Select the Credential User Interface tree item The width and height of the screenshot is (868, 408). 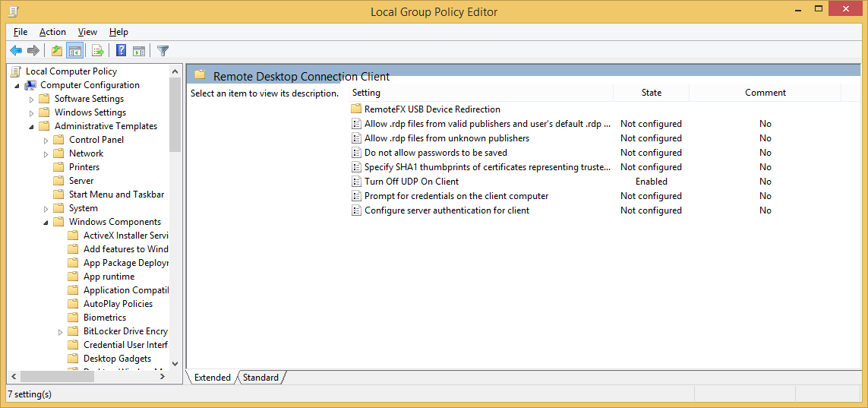[x=125, y=344]
